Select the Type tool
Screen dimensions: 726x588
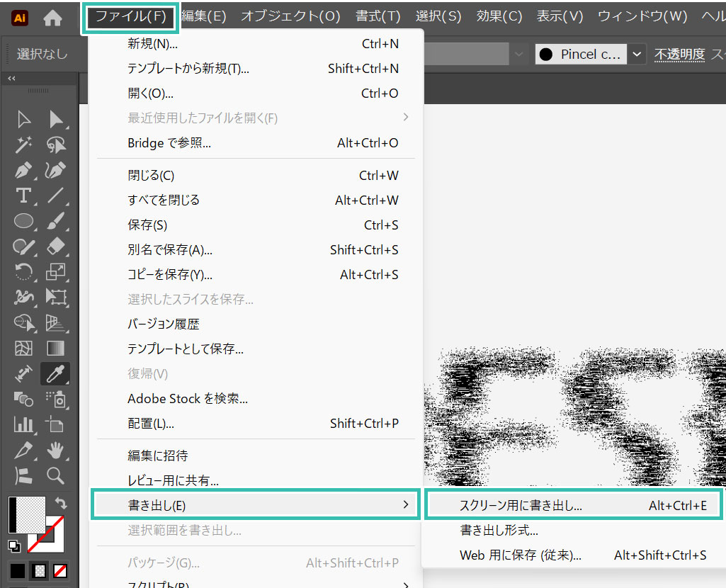[x=24, y=196]
